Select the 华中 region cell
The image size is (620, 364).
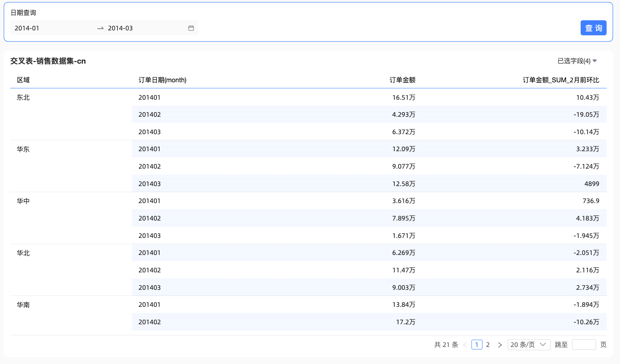point(23,201)
